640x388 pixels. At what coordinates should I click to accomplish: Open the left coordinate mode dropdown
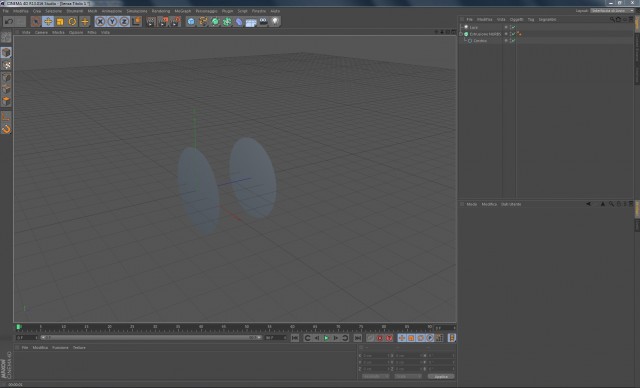pos(375,376)
